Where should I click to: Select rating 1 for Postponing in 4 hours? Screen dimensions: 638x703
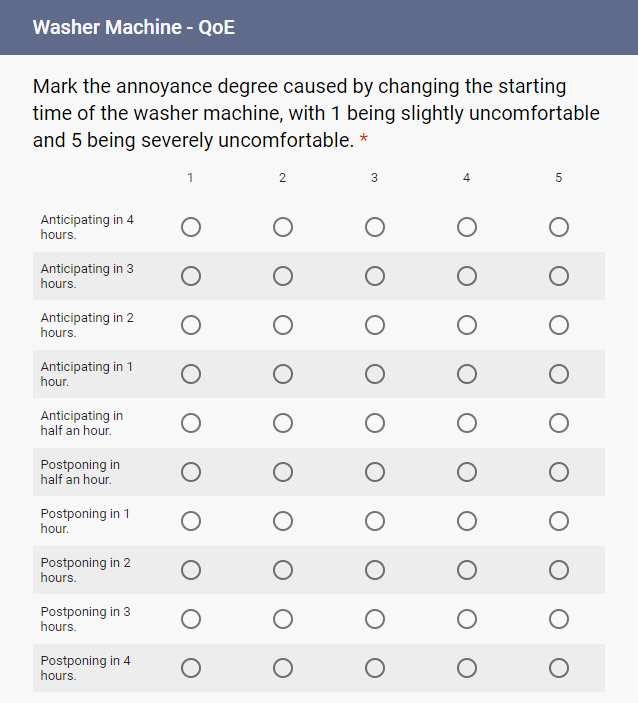[x=191, y=668]
